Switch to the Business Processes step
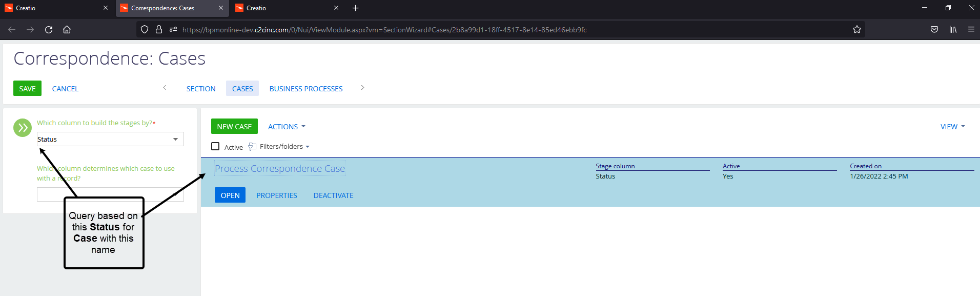The height and width of the screenshot is (296, 980). [x=306, y=89]
